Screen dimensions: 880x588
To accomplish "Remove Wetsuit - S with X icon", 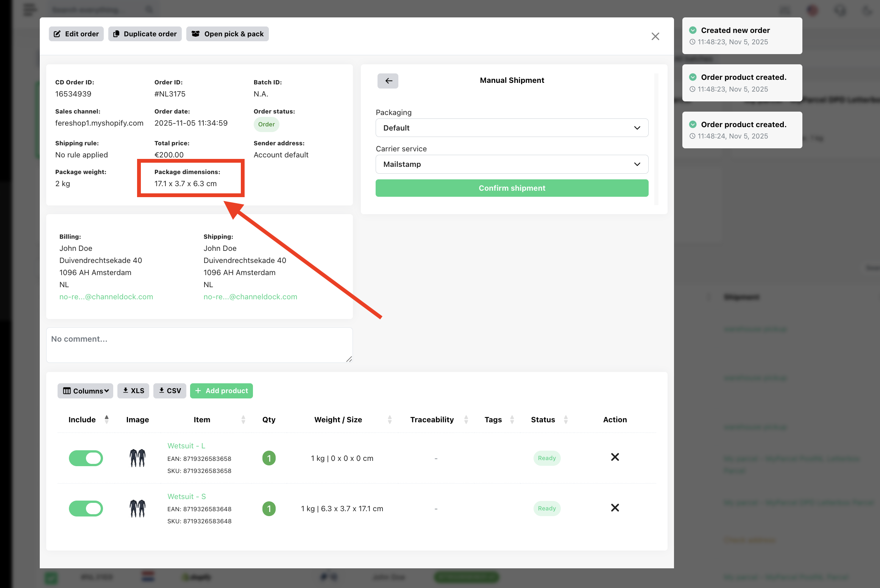I will [x=615, y=508].
